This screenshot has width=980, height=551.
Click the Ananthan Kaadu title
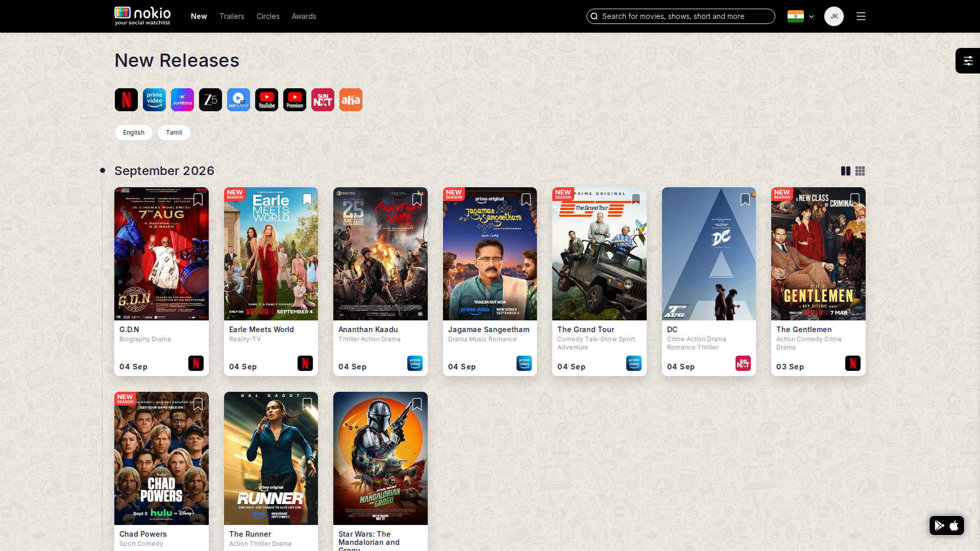[x=368, y=330]
